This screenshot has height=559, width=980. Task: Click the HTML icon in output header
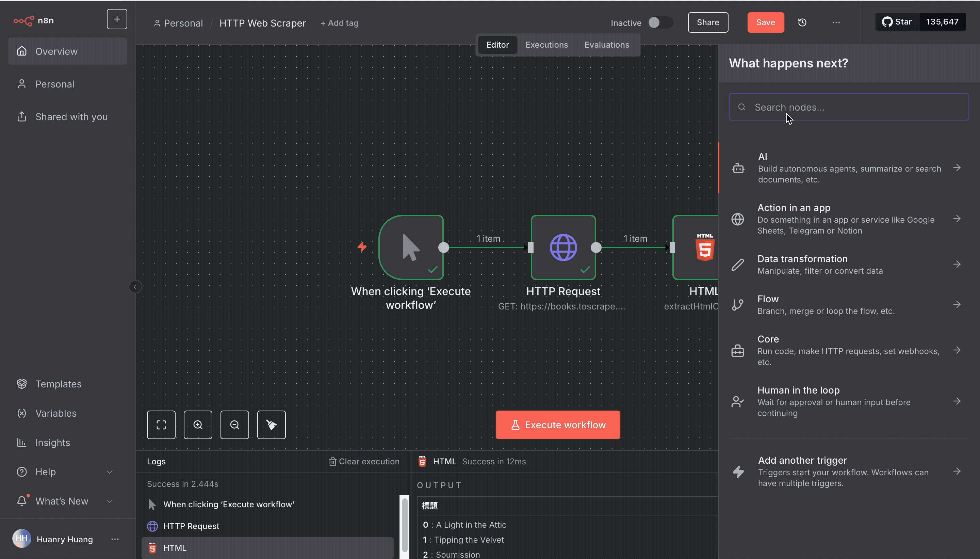coord(422,462)
